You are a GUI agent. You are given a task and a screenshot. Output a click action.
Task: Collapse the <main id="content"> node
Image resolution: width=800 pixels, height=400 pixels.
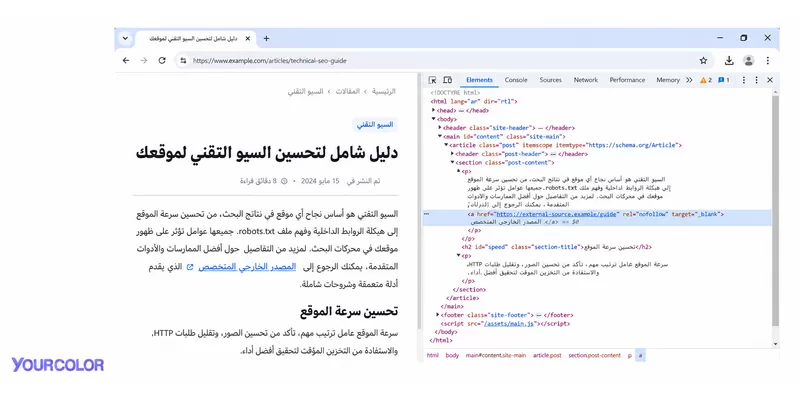(440, 136)
